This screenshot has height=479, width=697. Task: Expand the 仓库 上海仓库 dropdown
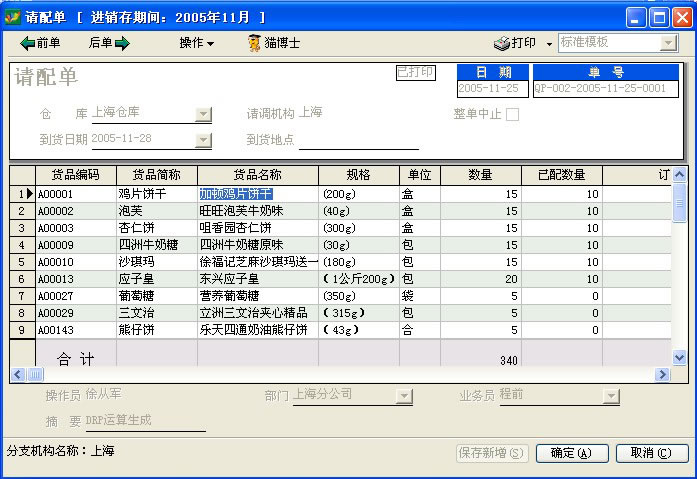pyautogui.click(x=203, y=114)
